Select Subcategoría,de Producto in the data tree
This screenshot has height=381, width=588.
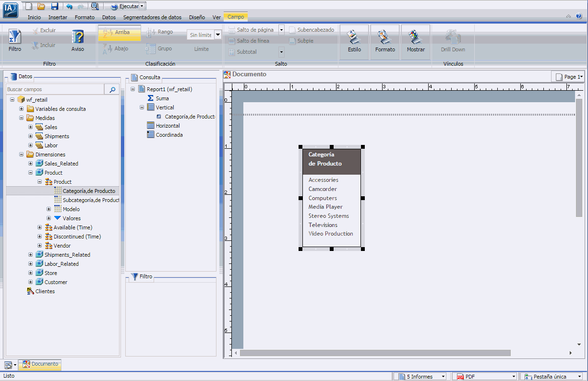91,200
